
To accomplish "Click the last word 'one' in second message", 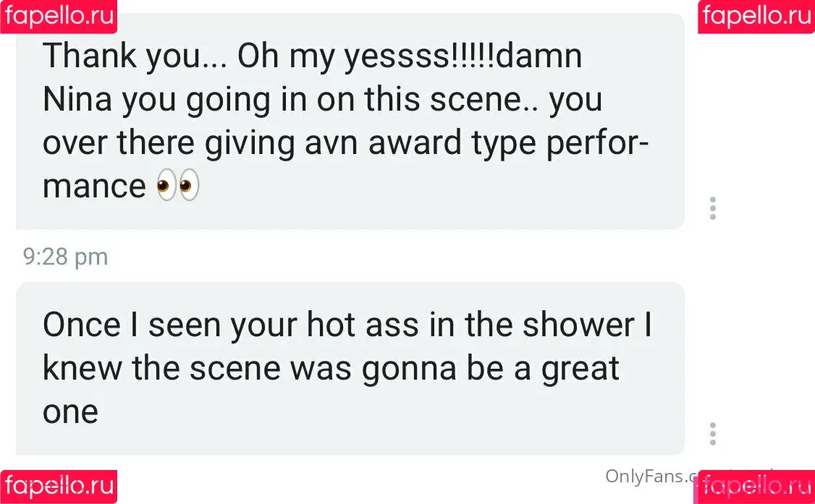I will tap(70, 413).
